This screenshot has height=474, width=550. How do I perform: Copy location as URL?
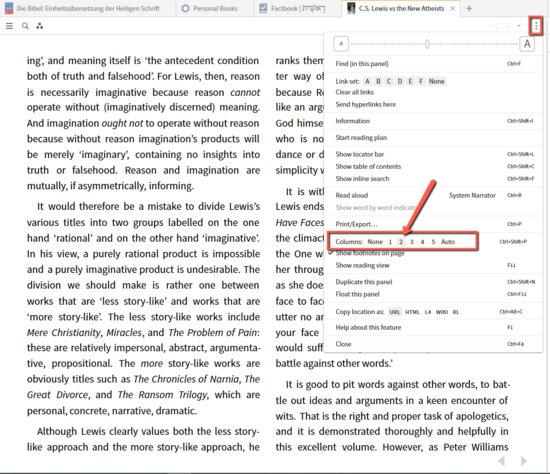395,312
